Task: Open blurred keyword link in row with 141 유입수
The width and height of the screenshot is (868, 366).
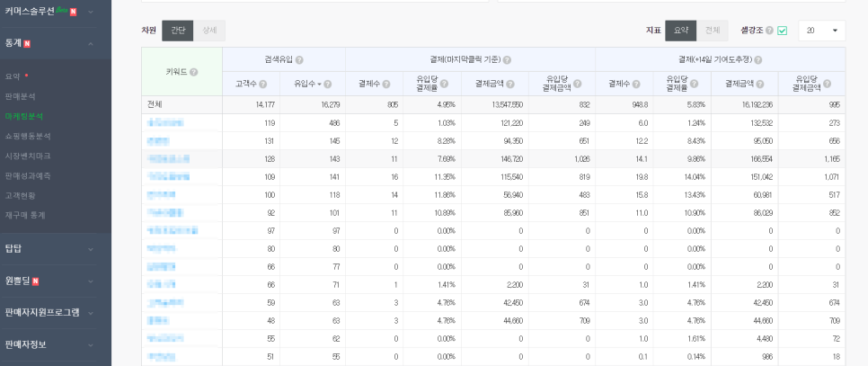Action: 168,176
